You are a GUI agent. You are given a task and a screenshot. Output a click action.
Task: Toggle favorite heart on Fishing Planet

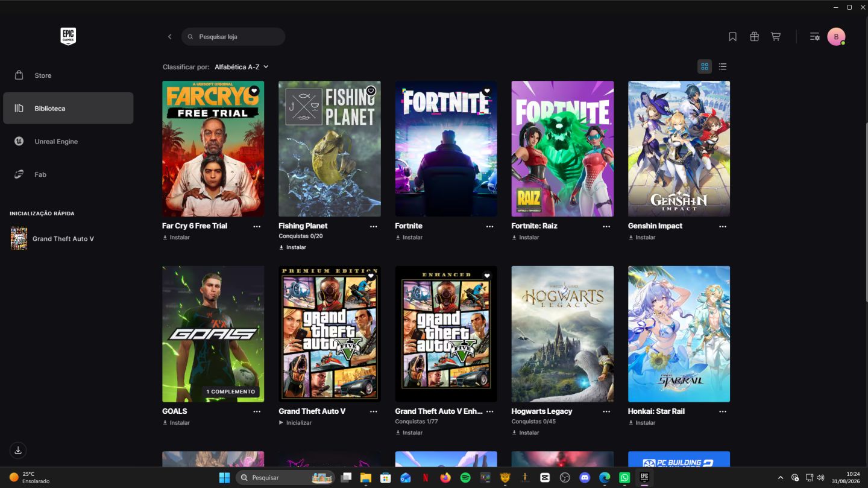click(x=371, y=91)
